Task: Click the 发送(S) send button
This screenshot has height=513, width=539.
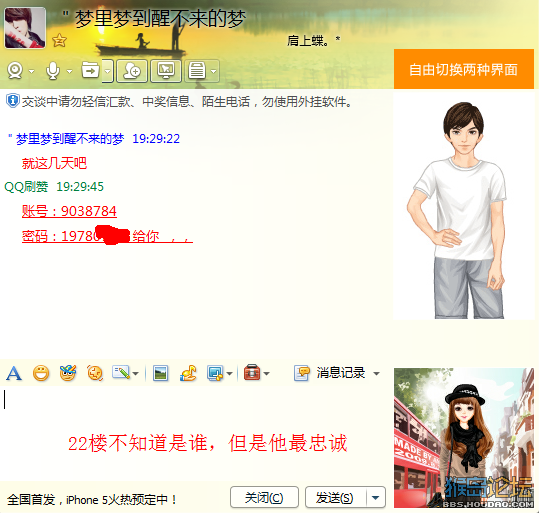Action: tap(335, 497)
